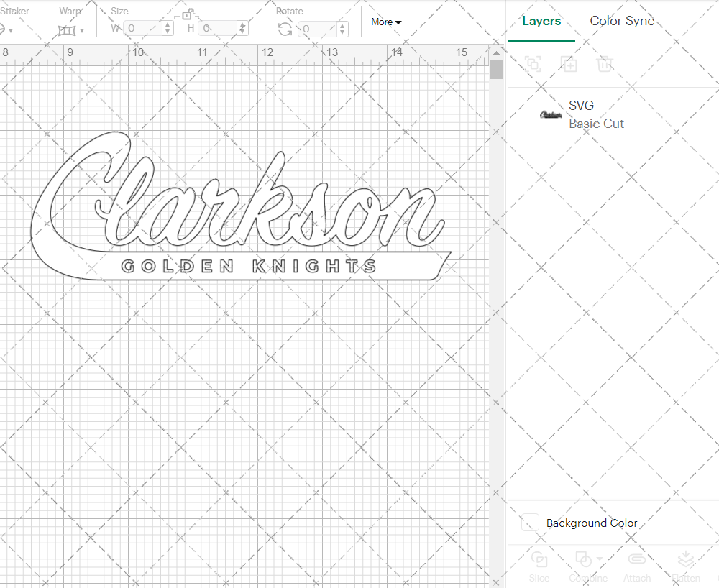Open the Warp options dropdown

tap(83, 30)
